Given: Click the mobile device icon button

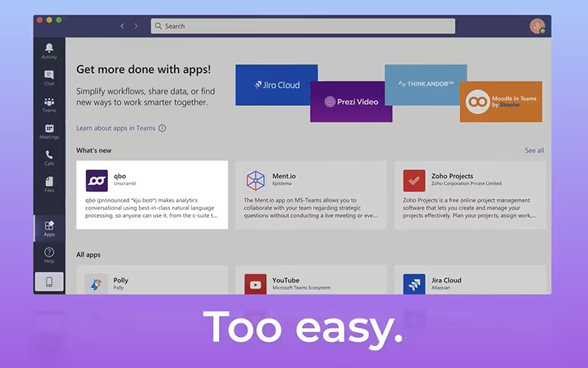Looking at the screenshot, I should click(x=49, y=282).
